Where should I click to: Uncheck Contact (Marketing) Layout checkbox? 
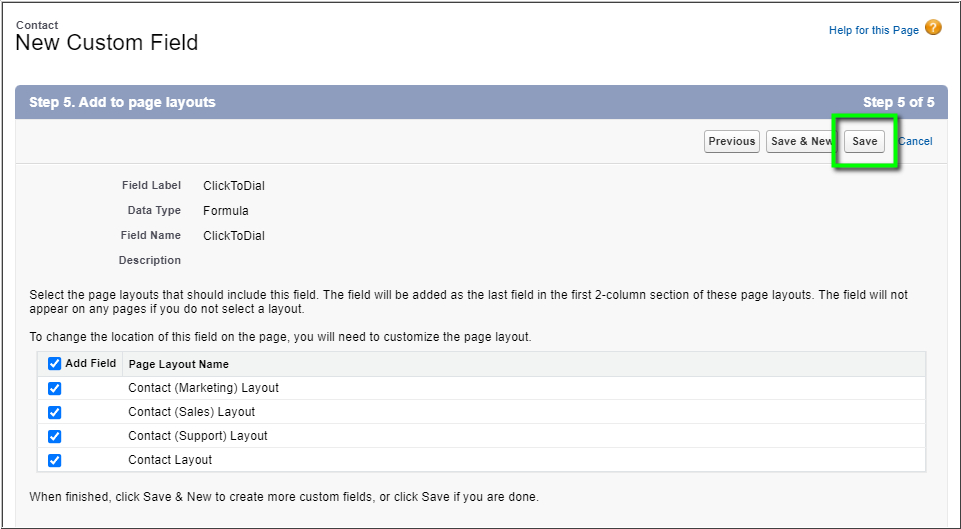coord(55,388)
